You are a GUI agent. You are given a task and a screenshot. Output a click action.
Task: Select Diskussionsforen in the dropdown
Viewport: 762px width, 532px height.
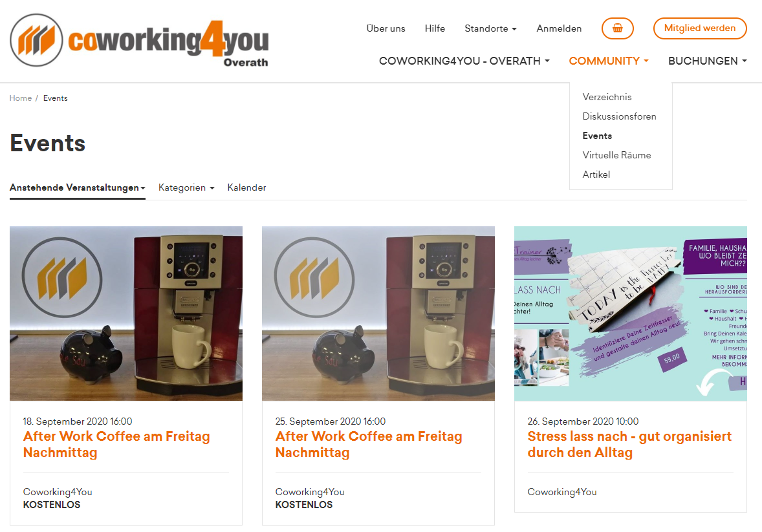click(x=619, y=116)
